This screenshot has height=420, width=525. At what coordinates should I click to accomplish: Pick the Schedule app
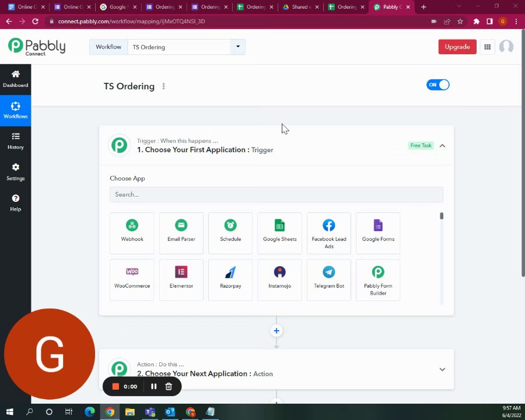click(230, 233)
